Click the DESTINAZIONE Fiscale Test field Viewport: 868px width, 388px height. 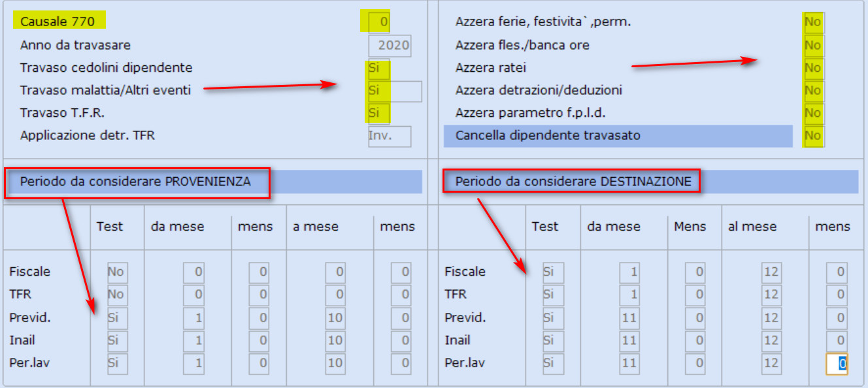[553, 272]
